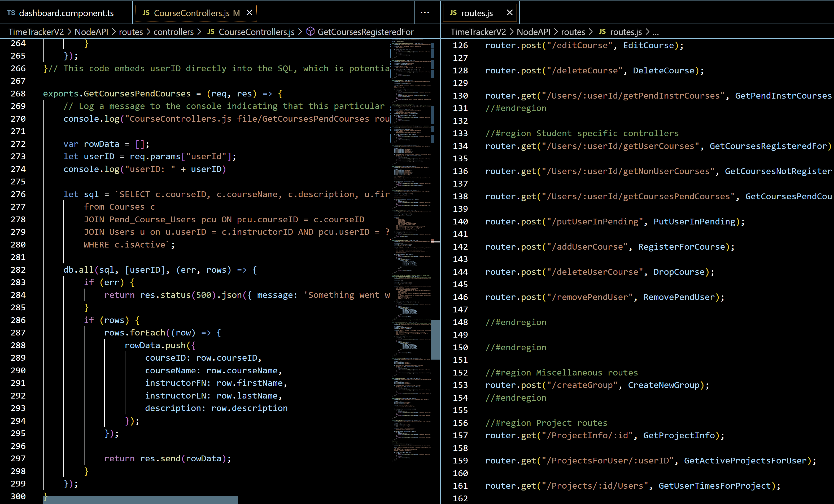Click console.log userID statement on line 274
This screenshot has height=504, width=834.
(x=145, y=169)
